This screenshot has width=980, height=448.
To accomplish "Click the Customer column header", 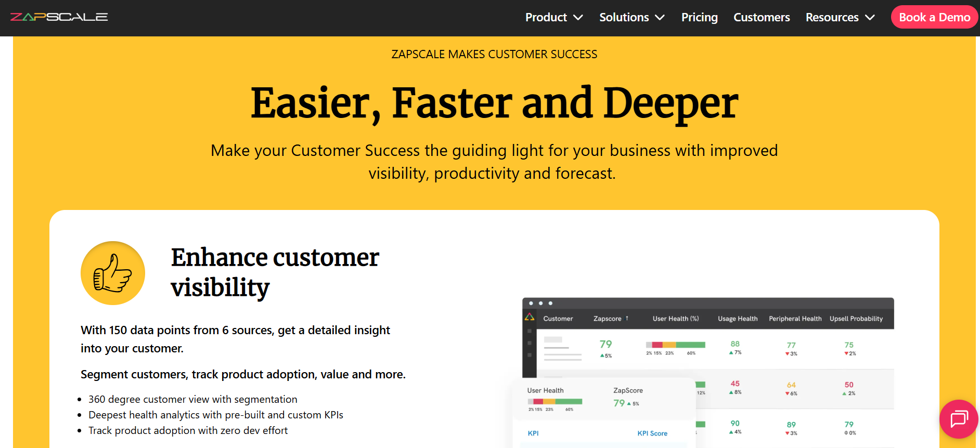I will click(x=558, y=319).
